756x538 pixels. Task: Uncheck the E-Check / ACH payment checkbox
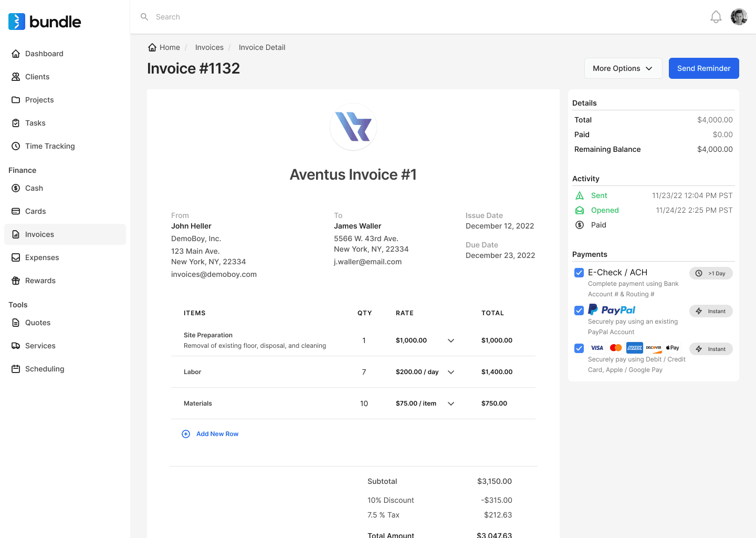coord(579,273)
